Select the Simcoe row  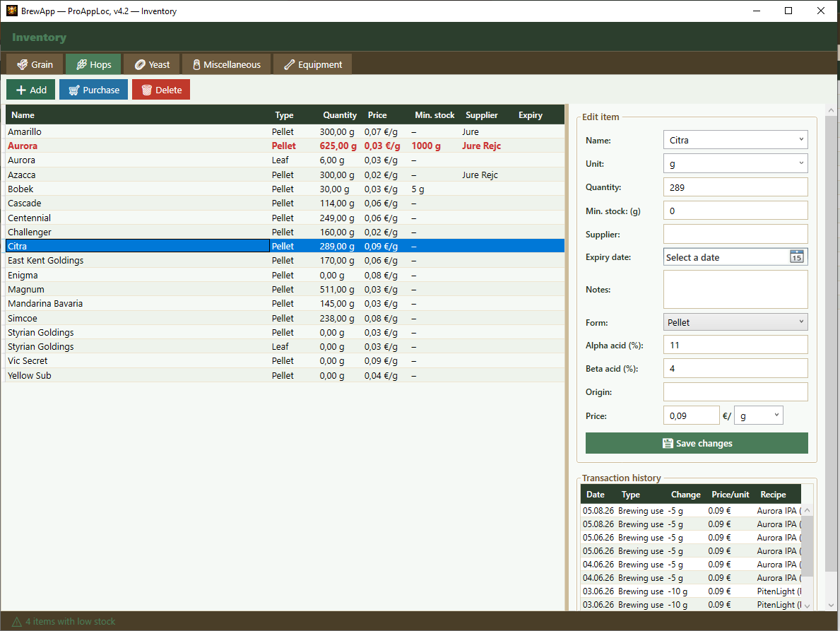tap(285, 318)
